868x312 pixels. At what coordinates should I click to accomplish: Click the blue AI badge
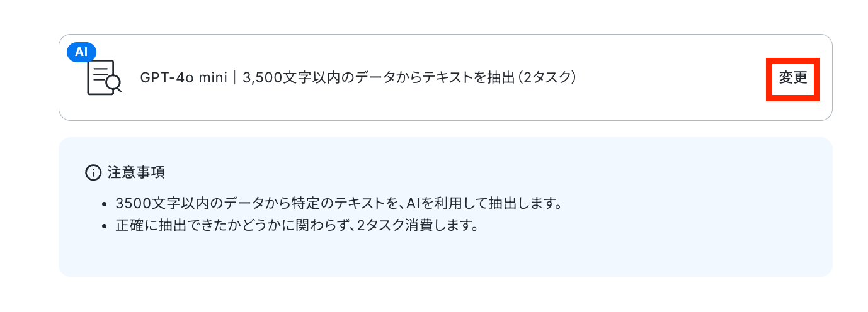pos(81,52)
